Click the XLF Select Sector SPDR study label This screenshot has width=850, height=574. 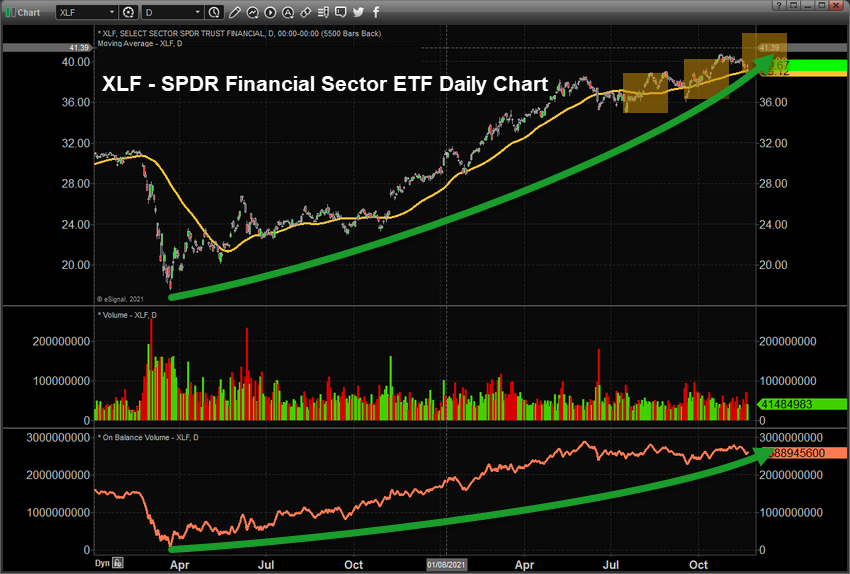[239, 34]
